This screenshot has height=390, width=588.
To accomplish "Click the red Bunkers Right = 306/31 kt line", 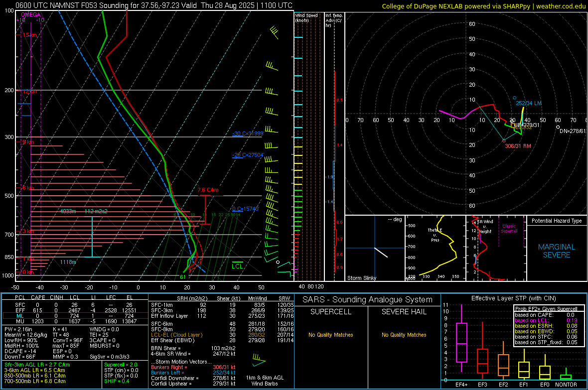I will click(193, 367).
